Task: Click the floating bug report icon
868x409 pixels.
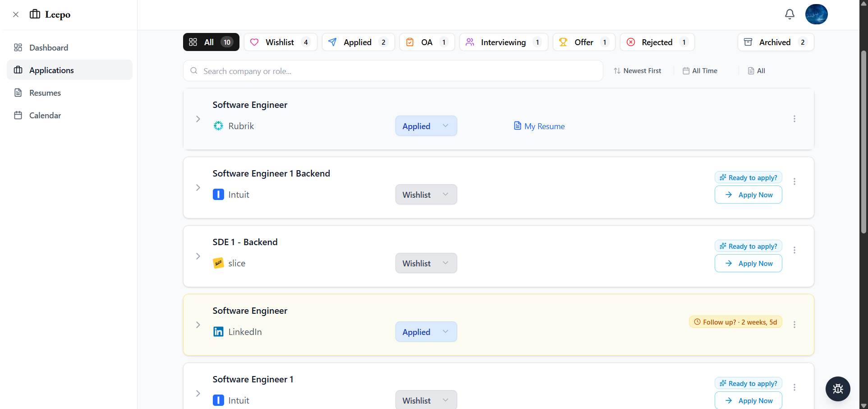Action: point(838,389)
